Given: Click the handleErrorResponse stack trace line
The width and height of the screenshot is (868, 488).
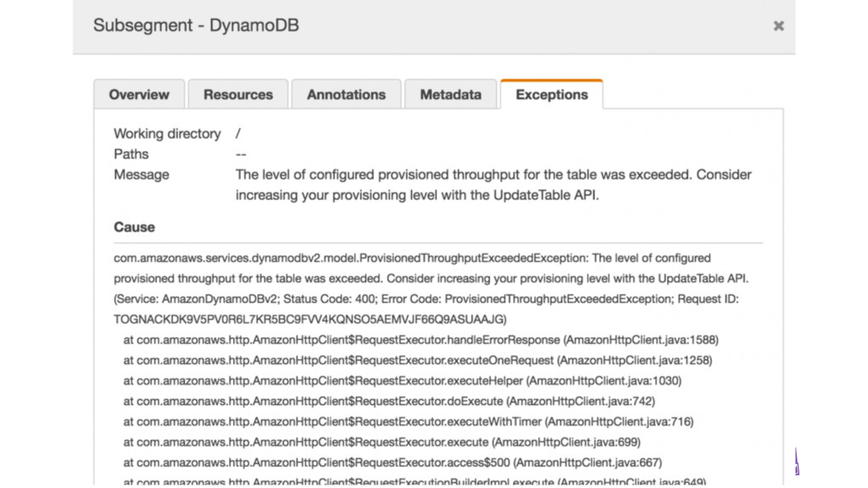Looking at the screenshot, I should point(420,340).
